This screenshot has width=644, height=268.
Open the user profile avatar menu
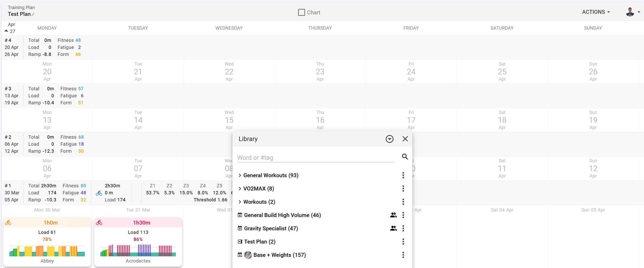pyautogui.click(x=632, y=12)
